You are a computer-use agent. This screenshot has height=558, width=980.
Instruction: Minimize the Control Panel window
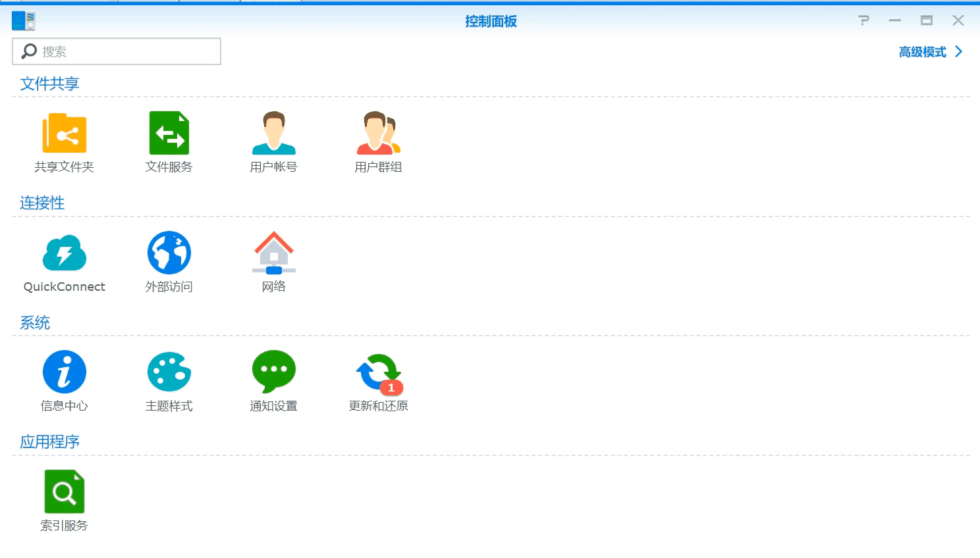click(x=895, y=20)
